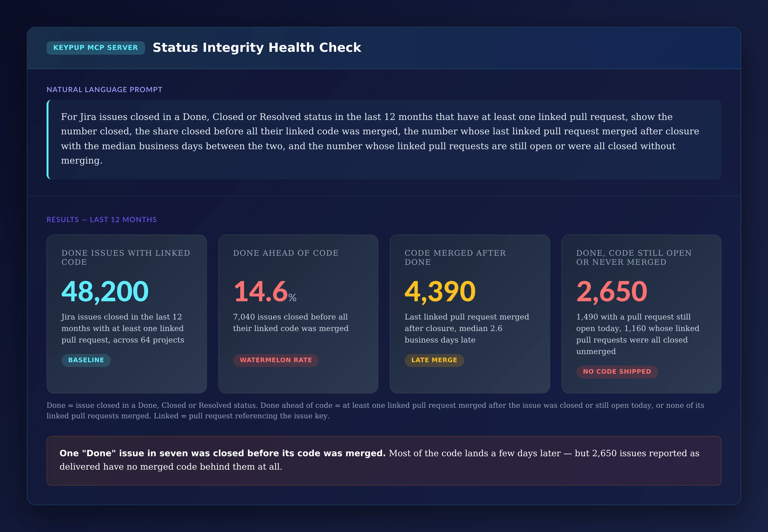Image resolution: width=768 pixels, height=532 pixels.
Task: Click the 7,040 issues closed description
Action: 291,323
